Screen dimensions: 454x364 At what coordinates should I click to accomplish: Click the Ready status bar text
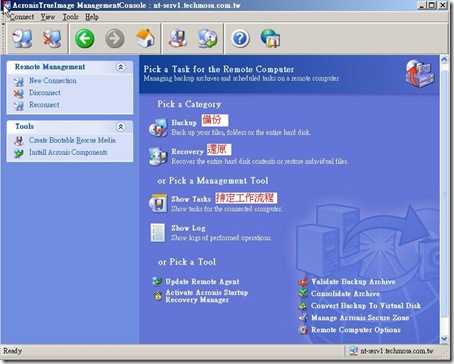(x=12, y=351)
